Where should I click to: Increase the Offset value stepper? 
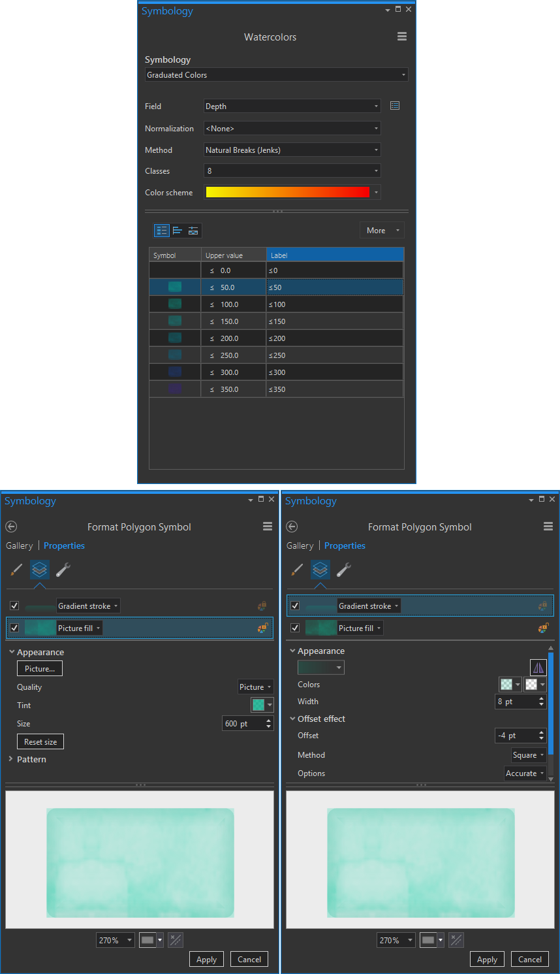541,732
